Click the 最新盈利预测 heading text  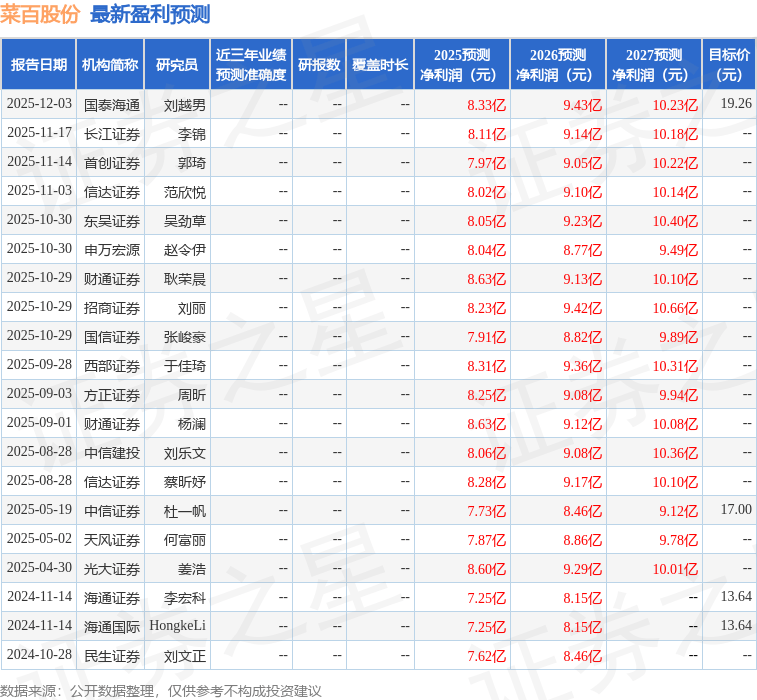coord(150,14)
